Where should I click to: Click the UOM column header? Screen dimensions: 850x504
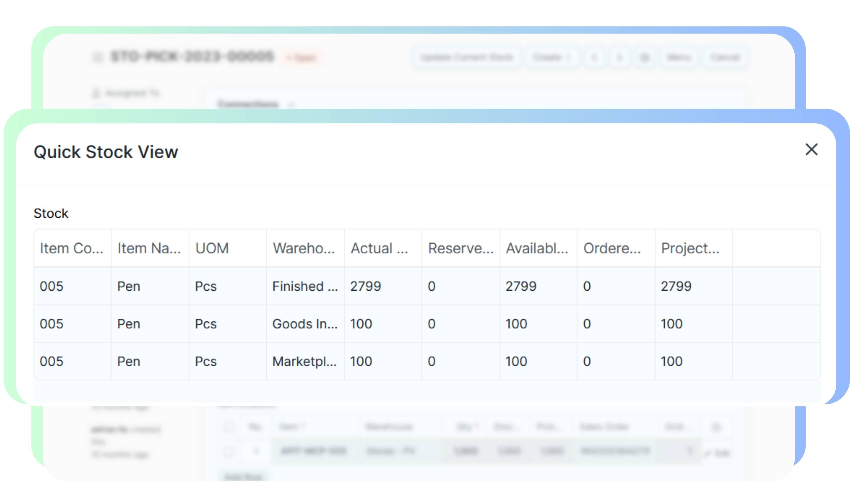coord(212,248)
